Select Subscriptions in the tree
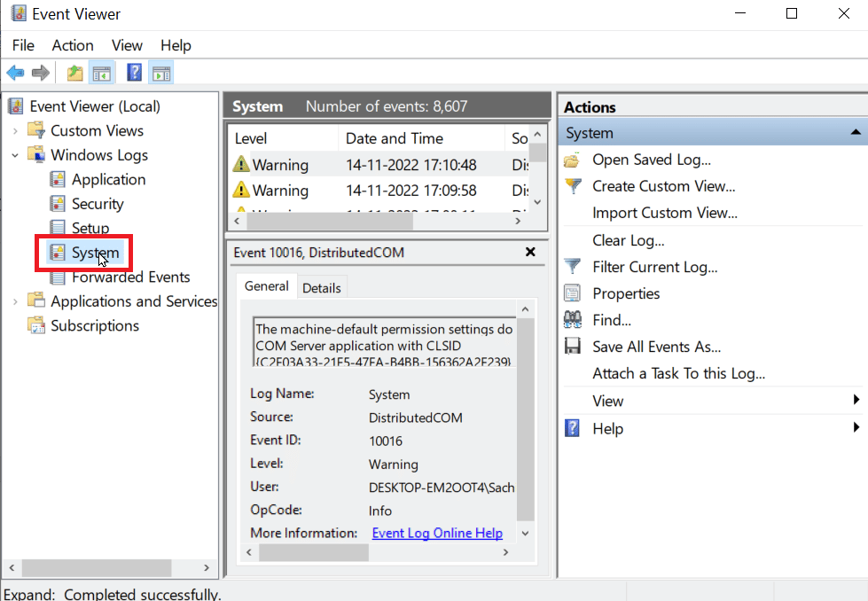Screen dimensions: 868x601 tap(95, 325)
